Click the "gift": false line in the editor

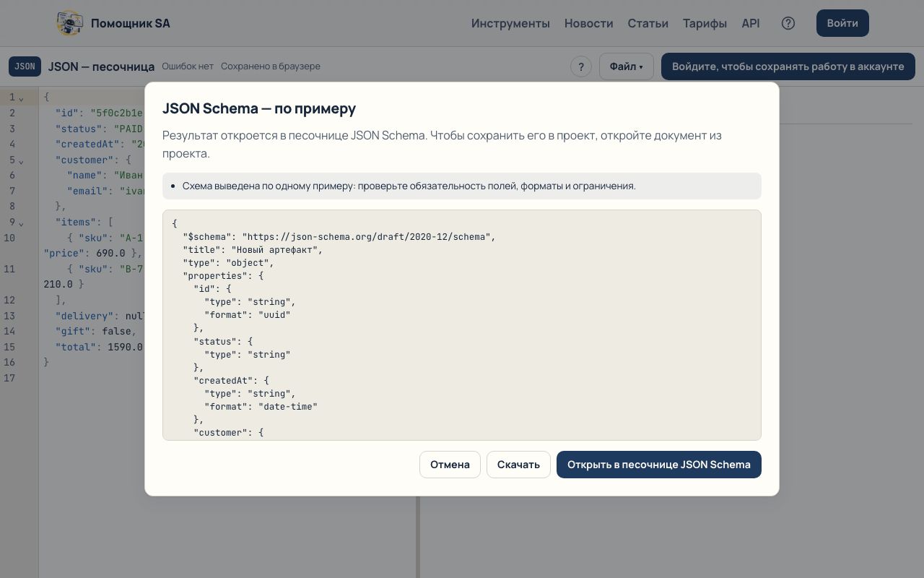[96, 331]
